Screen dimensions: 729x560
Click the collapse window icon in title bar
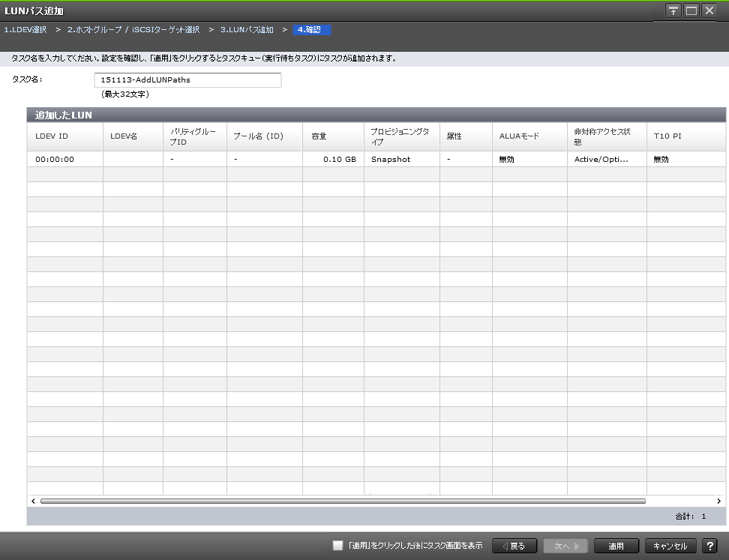tap(673, 10)
